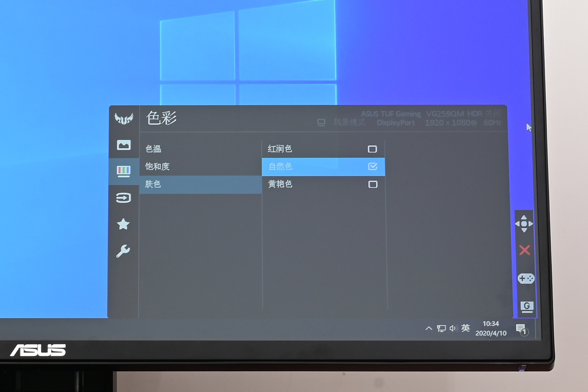588x392 pixels.
Task: Exit the OSD via the X button
Action: click(x=524, y=251)
